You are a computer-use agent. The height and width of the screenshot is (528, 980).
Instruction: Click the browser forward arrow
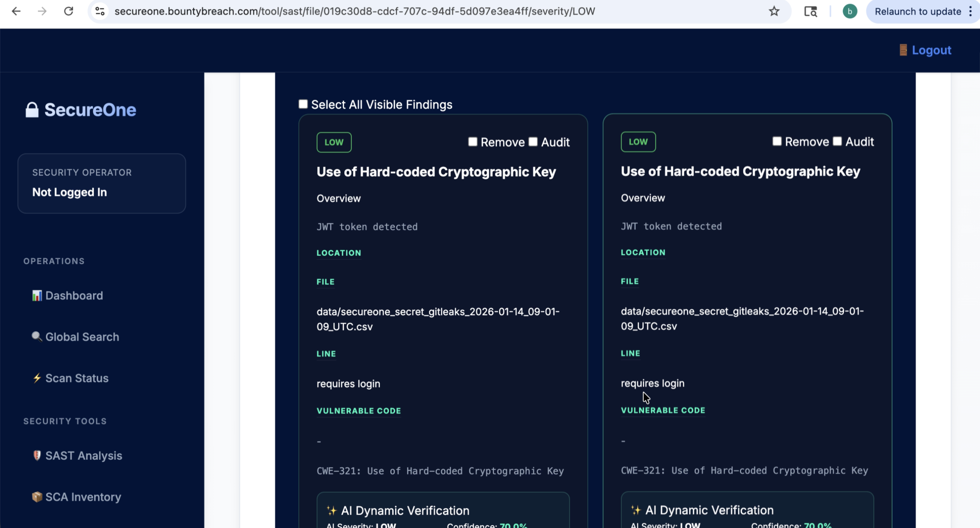(42, 11)
